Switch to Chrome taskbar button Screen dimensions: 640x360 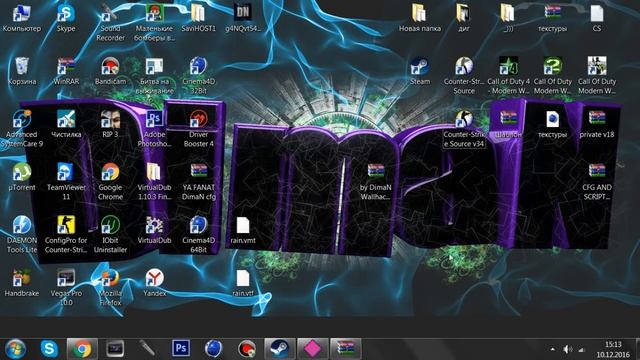[82, 349]
